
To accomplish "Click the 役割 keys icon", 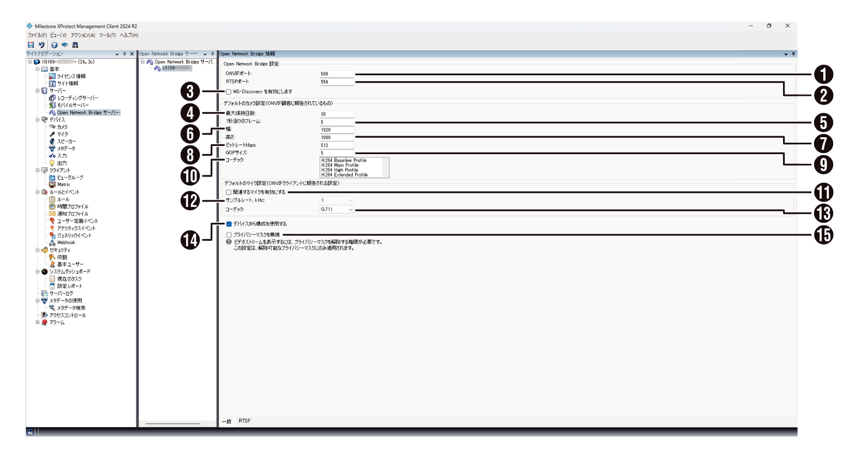I will click(52, 257).
